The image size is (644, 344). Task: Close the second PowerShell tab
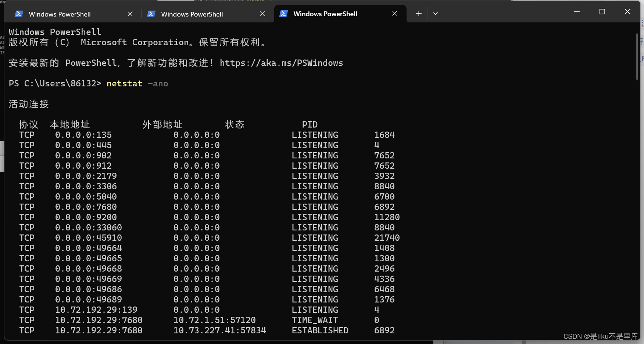coord(262,14)
